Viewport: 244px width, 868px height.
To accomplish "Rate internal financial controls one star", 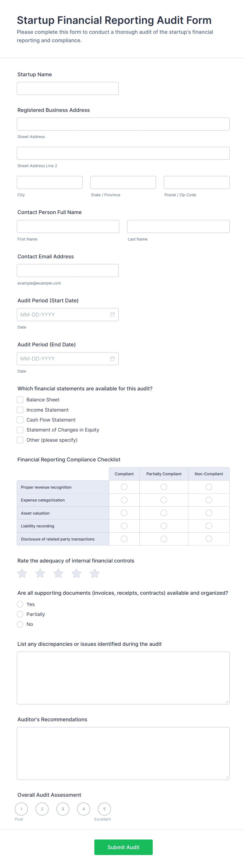I will (x=22, y=573).
